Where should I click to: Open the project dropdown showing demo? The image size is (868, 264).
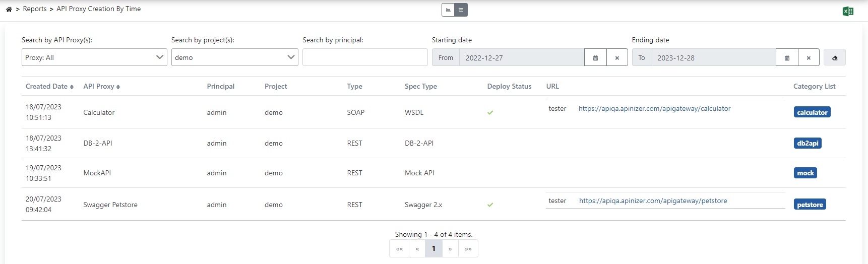pos(234,57)
